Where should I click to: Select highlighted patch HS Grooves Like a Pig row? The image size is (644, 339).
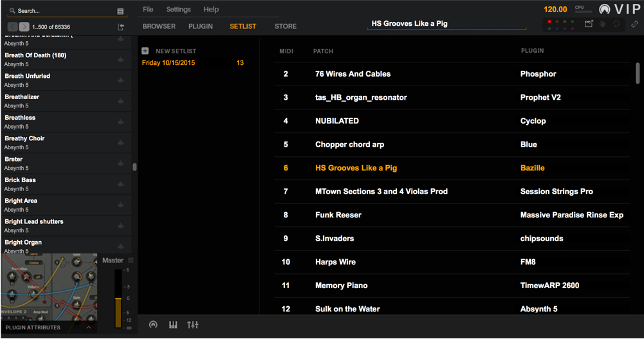pos(452,169)
